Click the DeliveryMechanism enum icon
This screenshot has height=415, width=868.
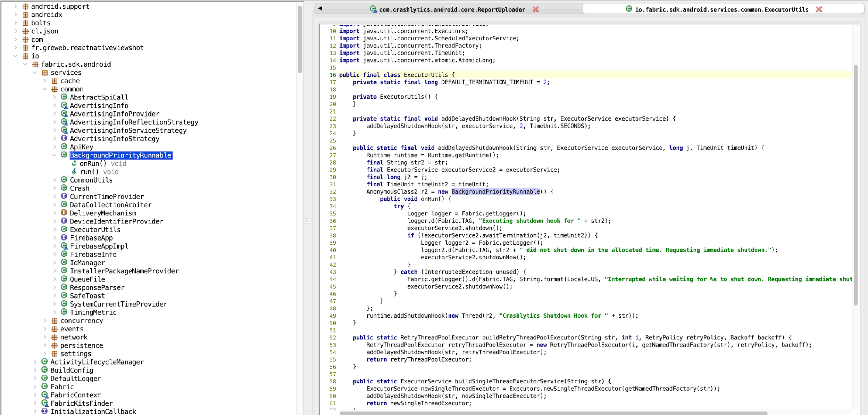64,213
